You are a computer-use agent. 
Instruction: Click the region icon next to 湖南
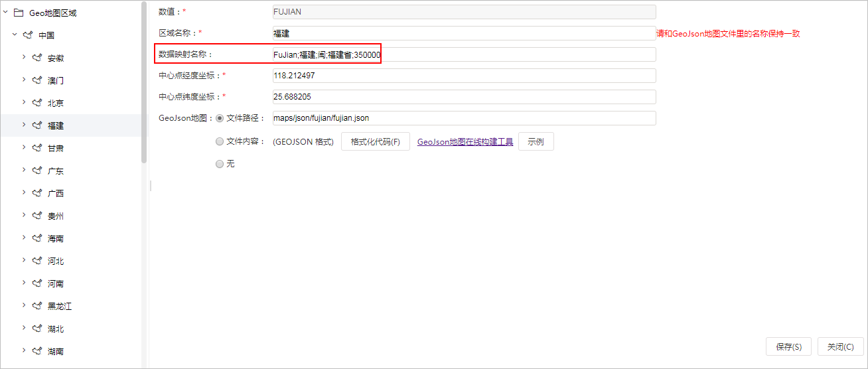pos(37,351)
